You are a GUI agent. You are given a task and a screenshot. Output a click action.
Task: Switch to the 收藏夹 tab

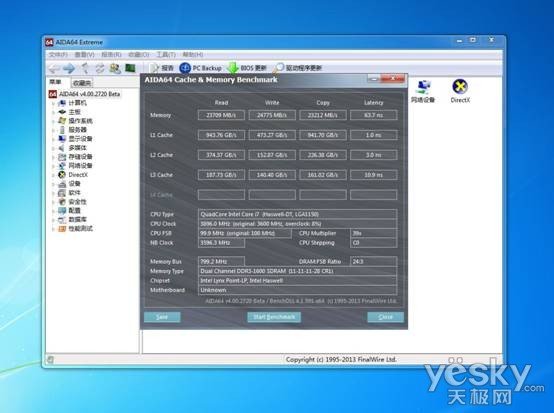click(x=82, y=83)
